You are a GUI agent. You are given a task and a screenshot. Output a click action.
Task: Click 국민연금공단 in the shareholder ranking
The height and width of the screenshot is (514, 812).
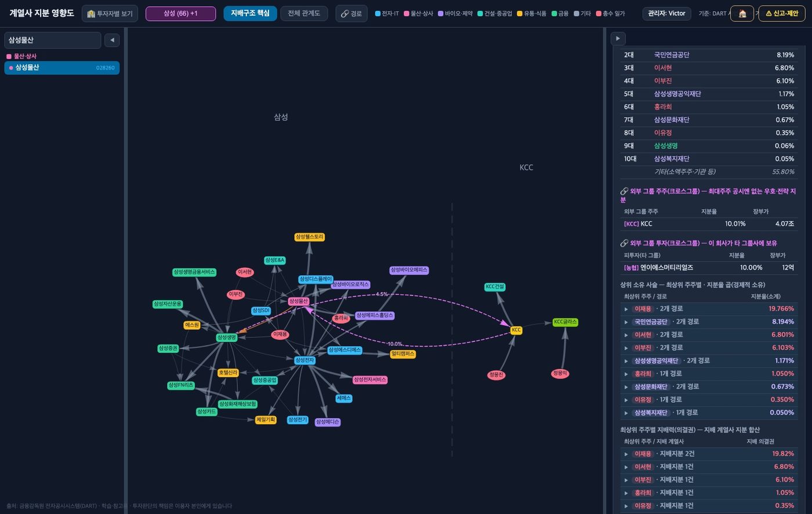click(672, 55)
